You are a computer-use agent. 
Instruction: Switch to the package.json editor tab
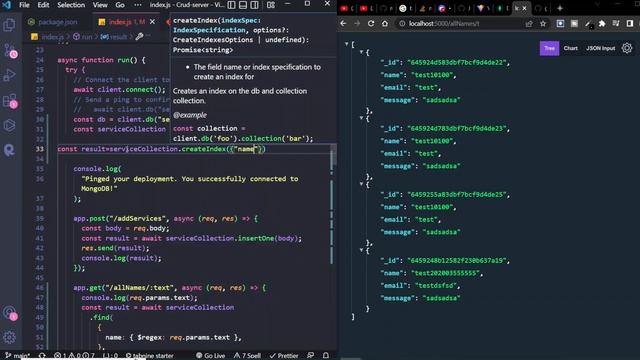tap(53, 22)
